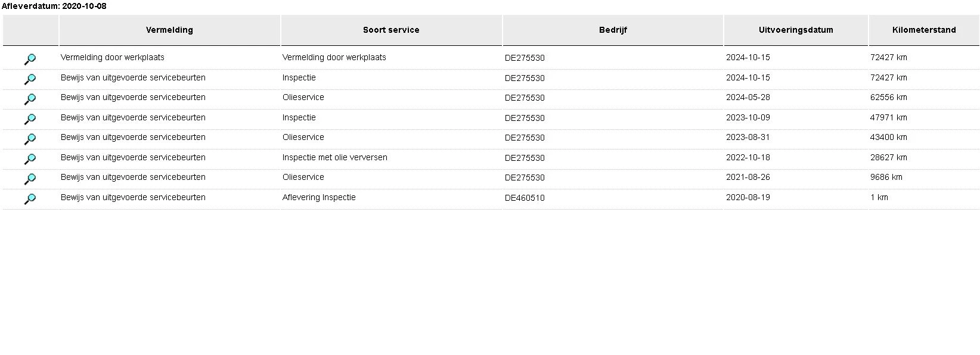Open details of Vermelding door werkplaats row
The width and height of the screenshot is (980, 355).
pyautogui.click(x=30, y=59)
